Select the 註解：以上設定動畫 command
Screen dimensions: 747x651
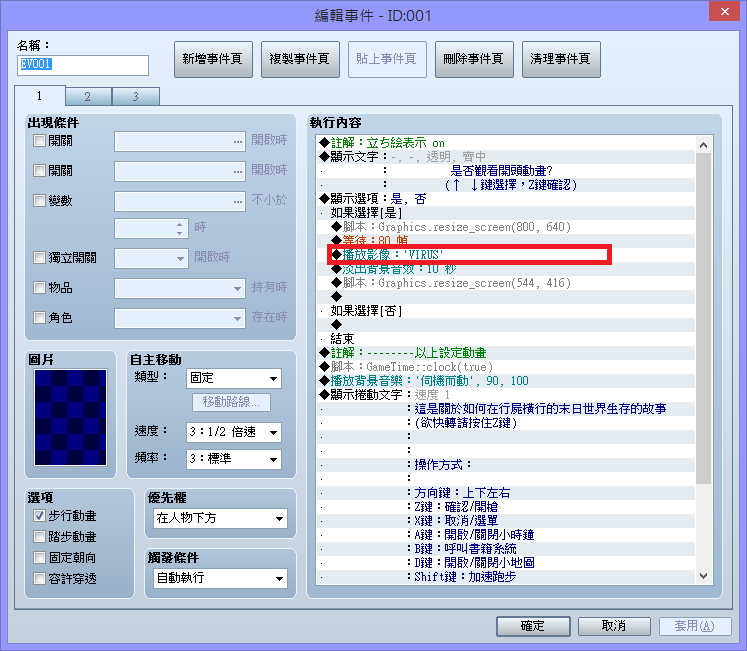[x=505, y=353]
